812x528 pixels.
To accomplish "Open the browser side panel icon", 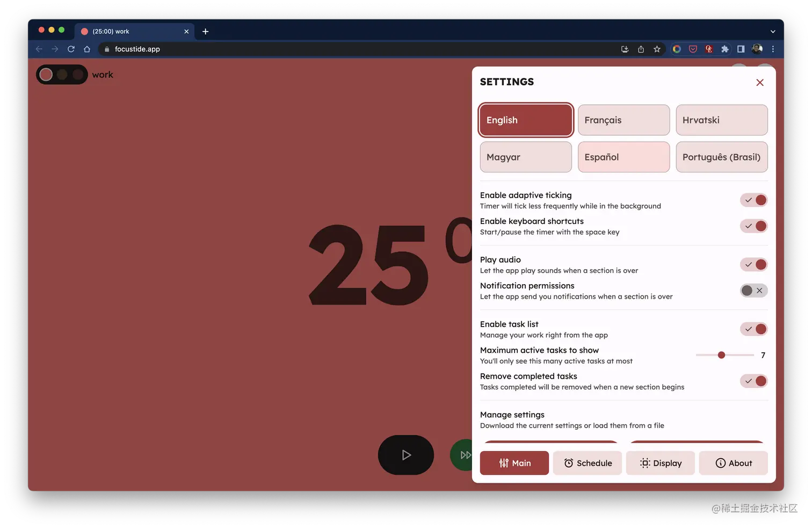I will 741,49.
